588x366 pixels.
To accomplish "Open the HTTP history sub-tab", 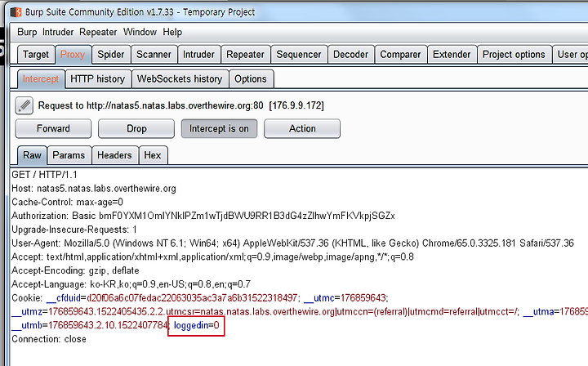I will pos(98,79).
